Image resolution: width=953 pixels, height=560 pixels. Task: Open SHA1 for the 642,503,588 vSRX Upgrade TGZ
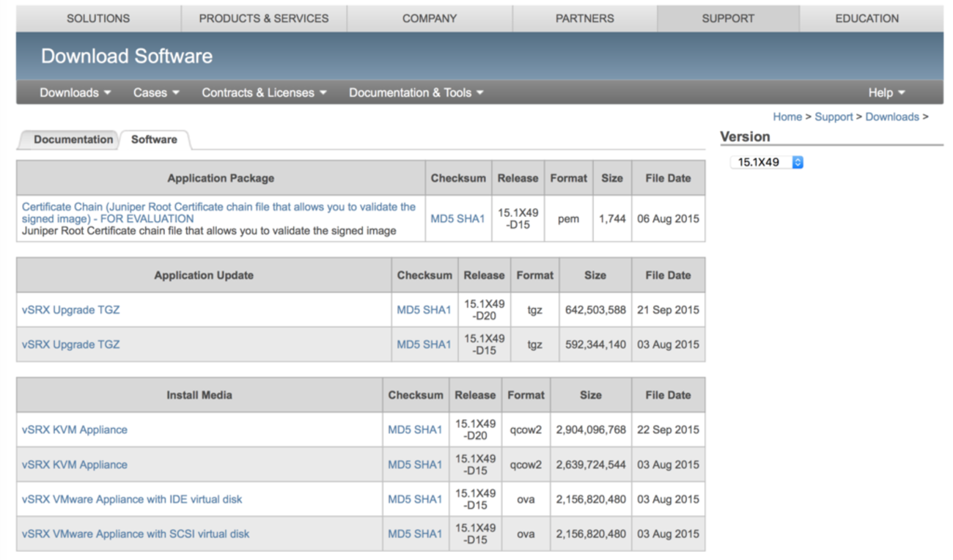(x=438, y=310)
